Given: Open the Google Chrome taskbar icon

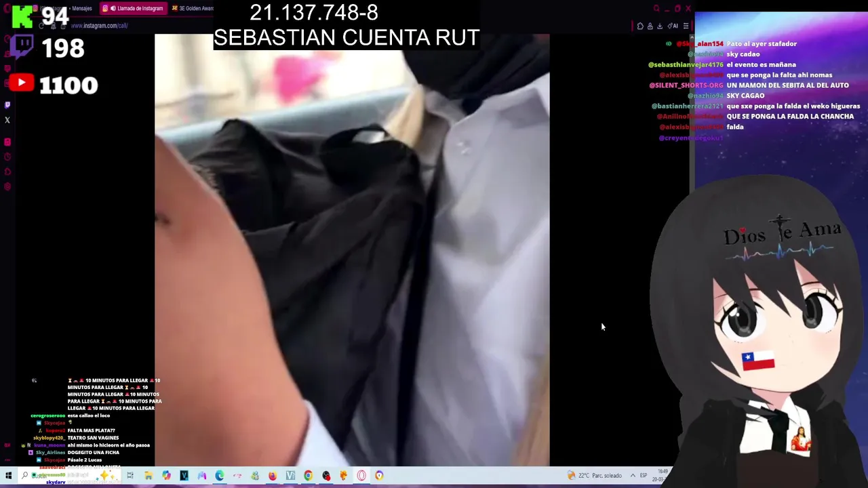Looking at the screenshot, I should 308,475.
